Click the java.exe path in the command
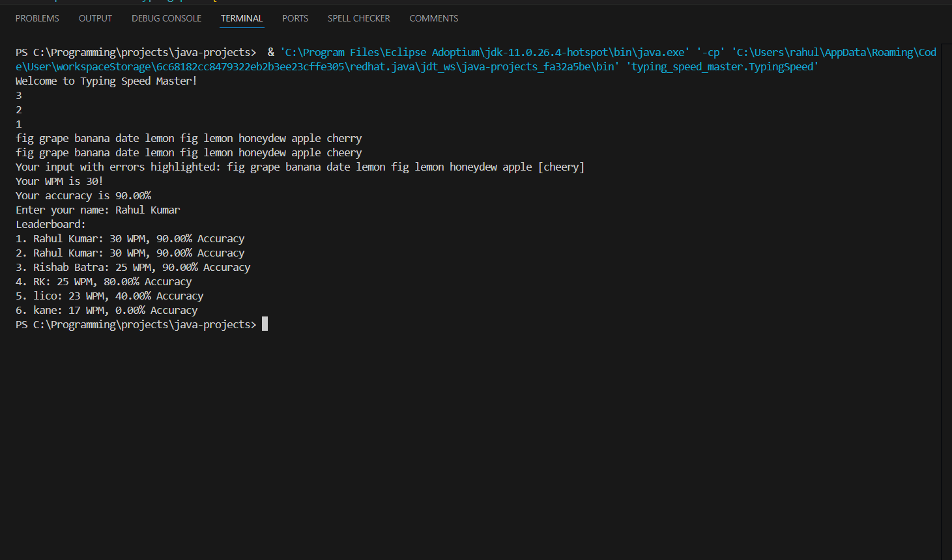Screen dimensions: 952x560 click(485, 53)
